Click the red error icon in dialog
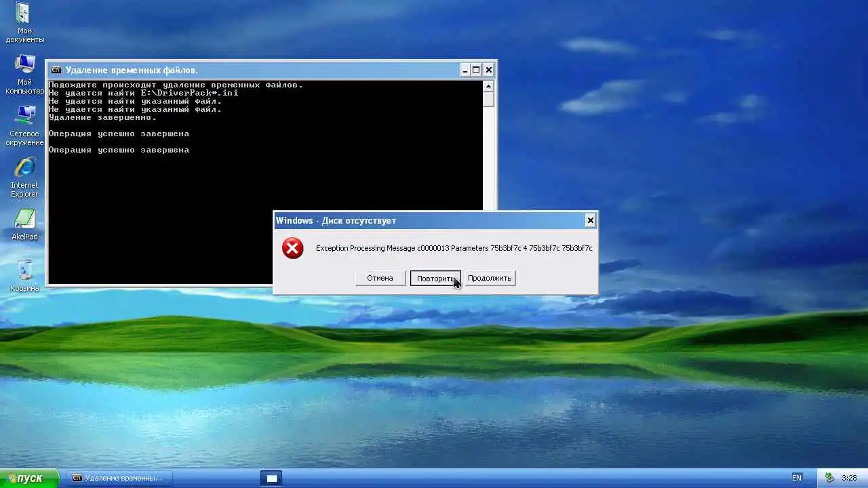The width and height of the screenshot is (868, 488). (293, 248)
